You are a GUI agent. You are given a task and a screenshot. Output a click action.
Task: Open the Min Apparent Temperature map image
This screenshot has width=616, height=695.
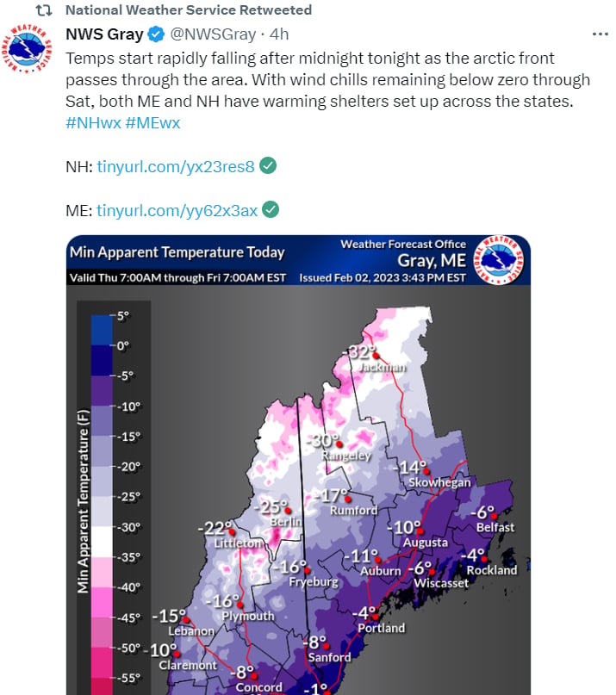pyautogui.click(x=298, y=465)
